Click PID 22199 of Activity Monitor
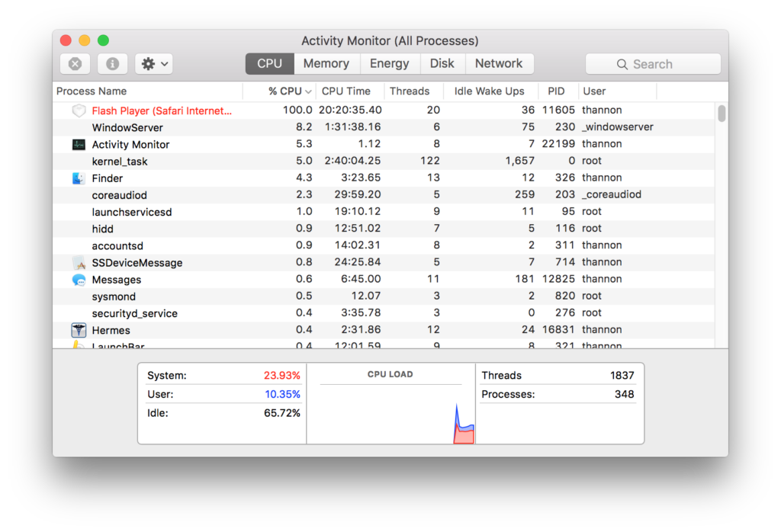The image size is (781, 532). (x=558, y=144)
